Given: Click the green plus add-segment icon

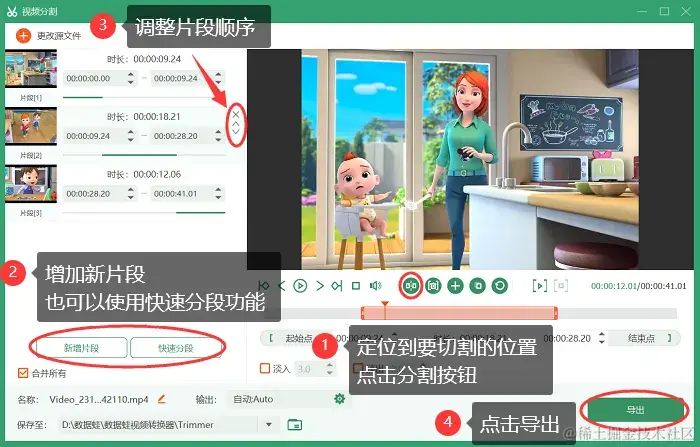Looking at the screenshot, I should (x=455, y=286).
